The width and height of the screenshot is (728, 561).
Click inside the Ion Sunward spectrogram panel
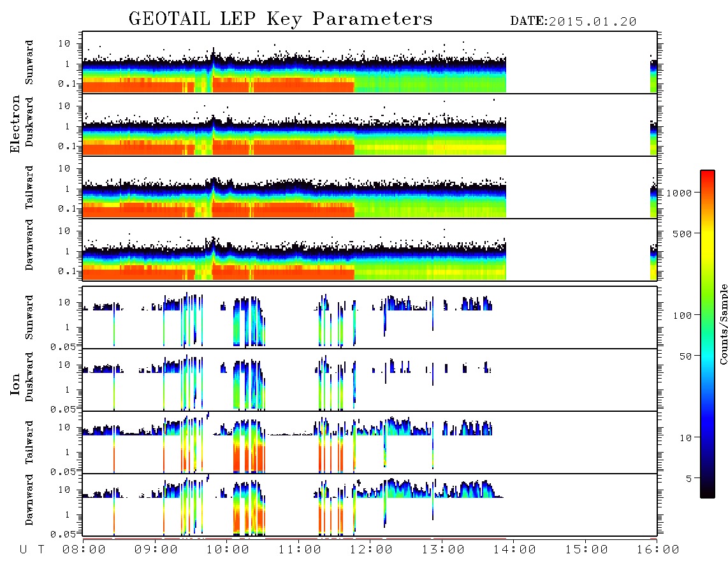[x=370, y=317]
